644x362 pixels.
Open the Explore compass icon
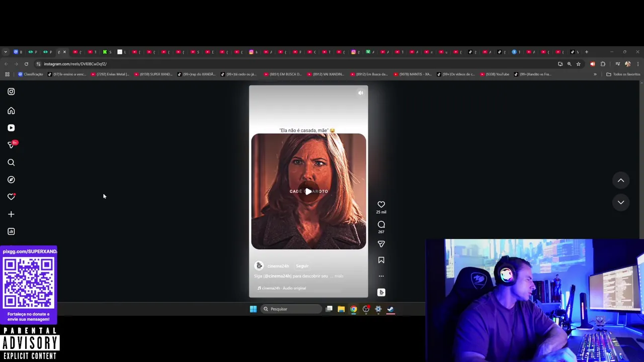click(11, 179)
